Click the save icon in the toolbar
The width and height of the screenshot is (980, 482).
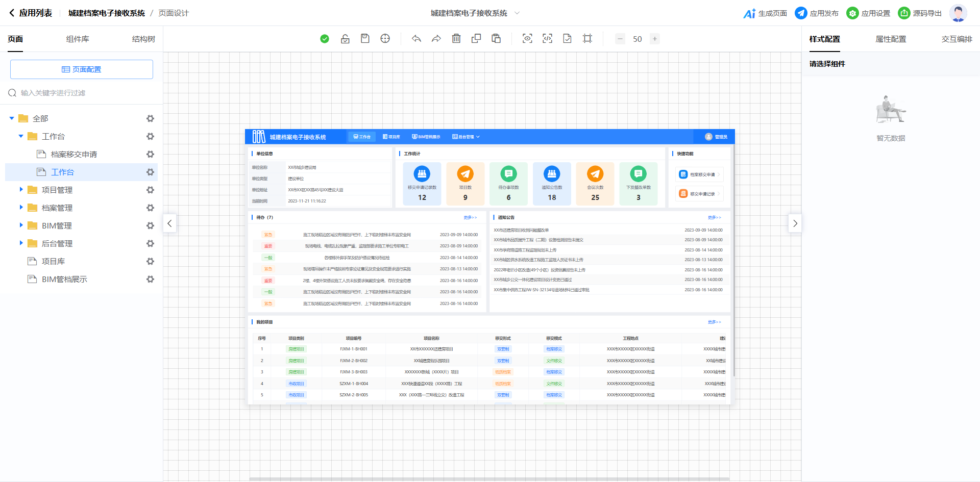(365, 39)
